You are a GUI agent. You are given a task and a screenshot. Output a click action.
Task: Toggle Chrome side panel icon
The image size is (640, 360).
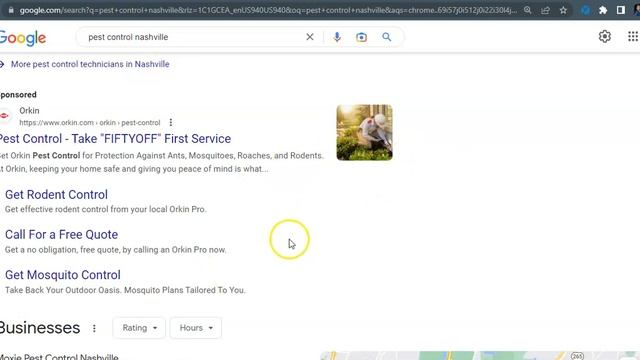pos(620,10)
